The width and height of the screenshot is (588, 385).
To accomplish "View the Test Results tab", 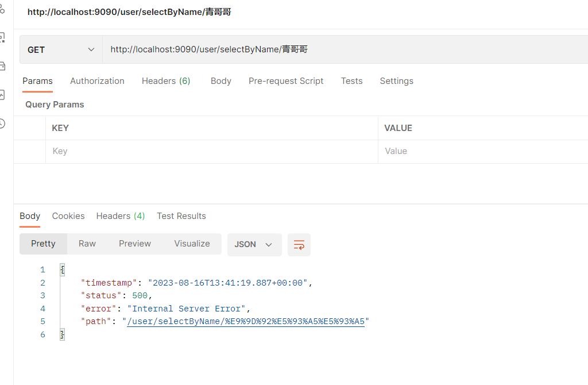I will [x=181, y=216].
